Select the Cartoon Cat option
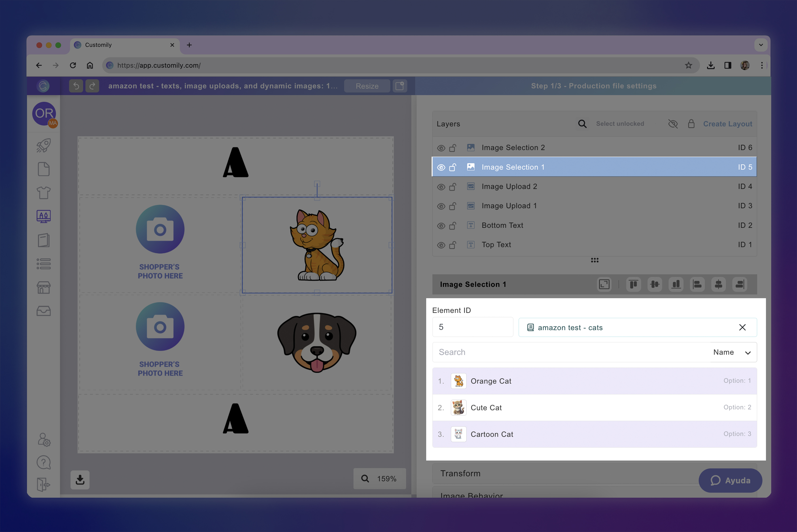Image resolution: width=797 pixels, height=532 pixels. point(594,434)
